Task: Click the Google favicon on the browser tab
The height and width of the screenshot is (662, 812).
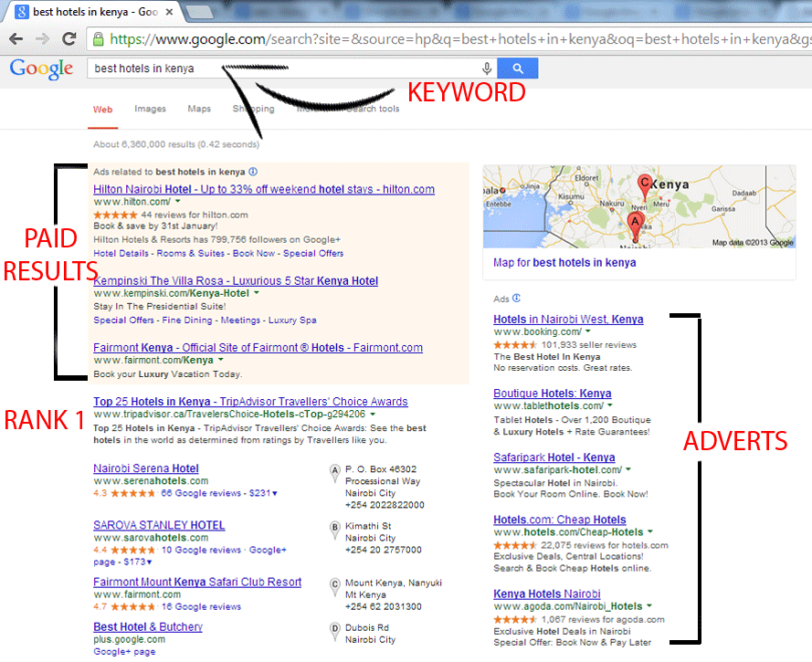Action: 21,11
